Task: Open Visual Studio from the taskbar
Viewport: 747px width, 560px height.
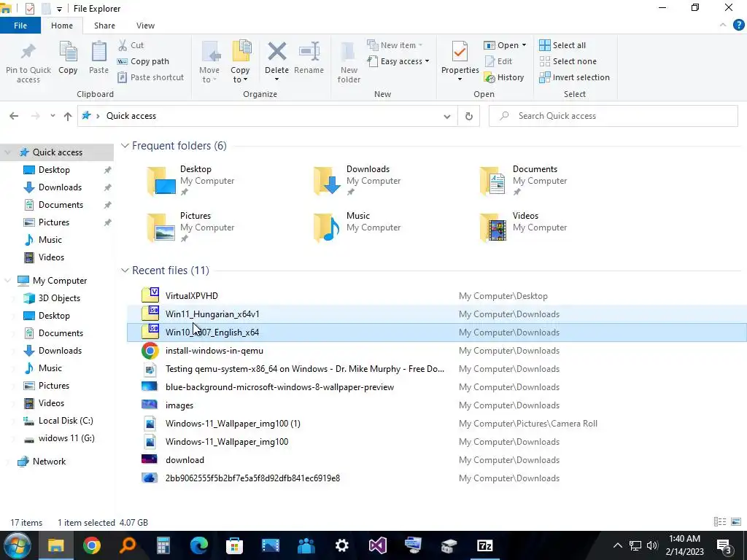Action: pos(377,545)
